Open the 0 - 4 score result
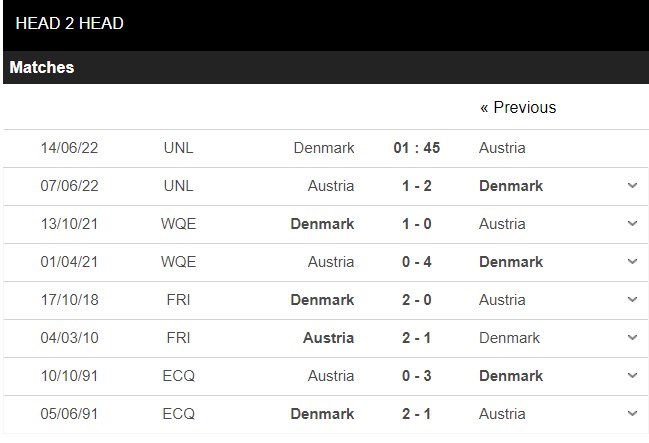 click(x=417, y=262)
